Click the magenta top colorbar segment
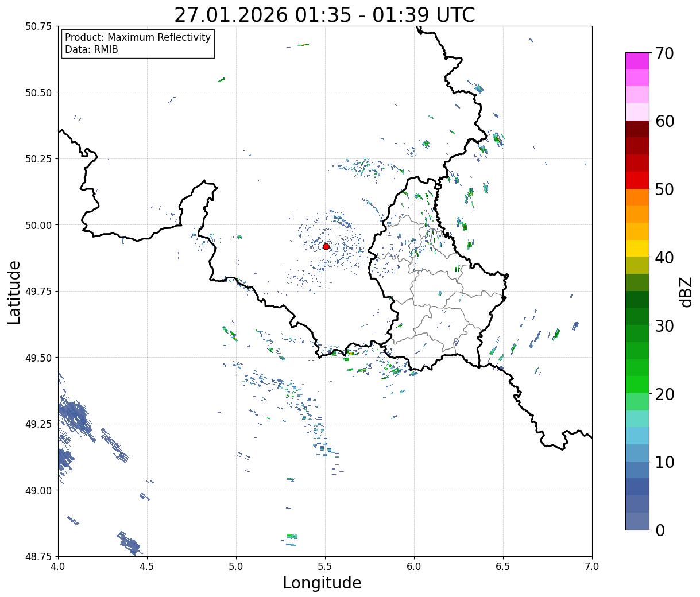Image resolution: width=700 pixels, height=597 pixels. click(x=637, y=61)
